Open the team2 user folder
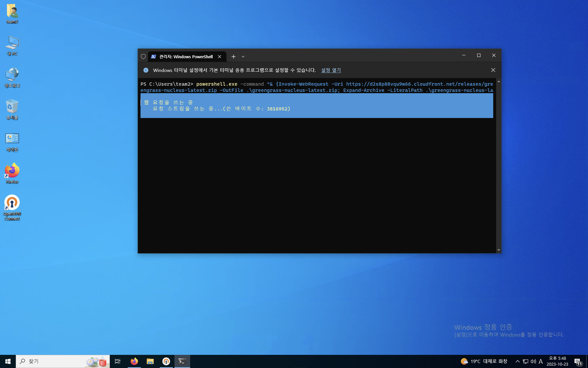This screenshot has width=588, height=368. (x=12, y=13)
